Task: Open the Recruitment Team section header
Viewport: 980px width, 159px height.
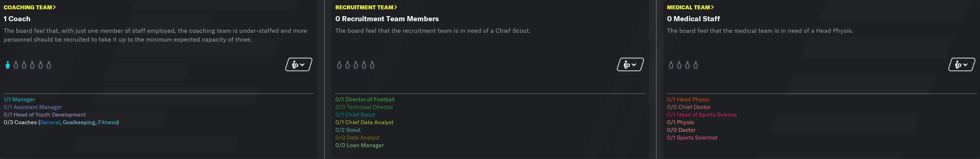Action: pyautogui.click(x=366, y=7)
